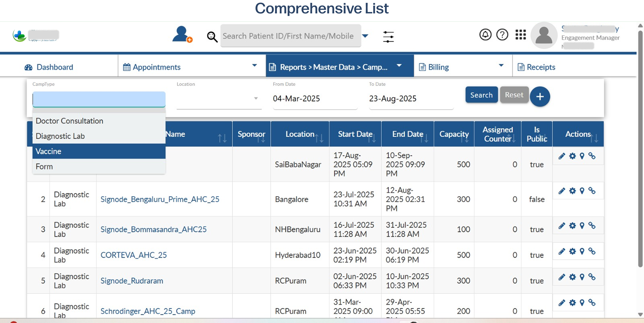The image size is (644, 323).
Task: Copy link for SaiBabaNagar camp row
Action: [x=592, y=156]
